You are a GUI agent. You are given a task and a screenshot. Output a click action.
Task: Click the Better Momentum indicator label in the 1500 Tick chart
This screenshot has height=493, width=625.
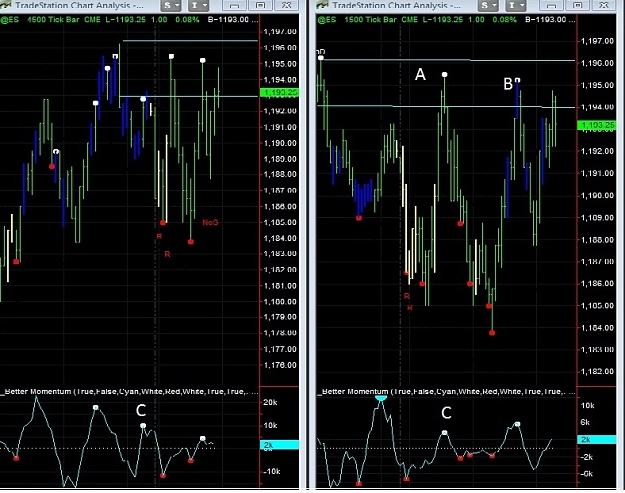pyautogui.click(x=445, y=391)
